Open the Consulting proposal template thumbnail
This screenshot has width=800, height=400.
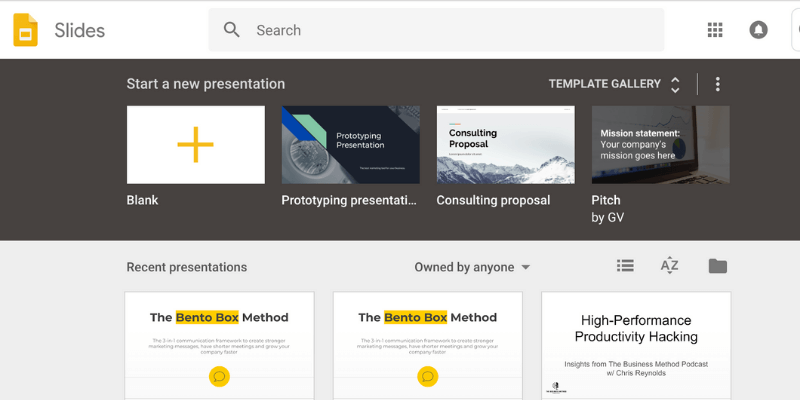click(506, 145)
